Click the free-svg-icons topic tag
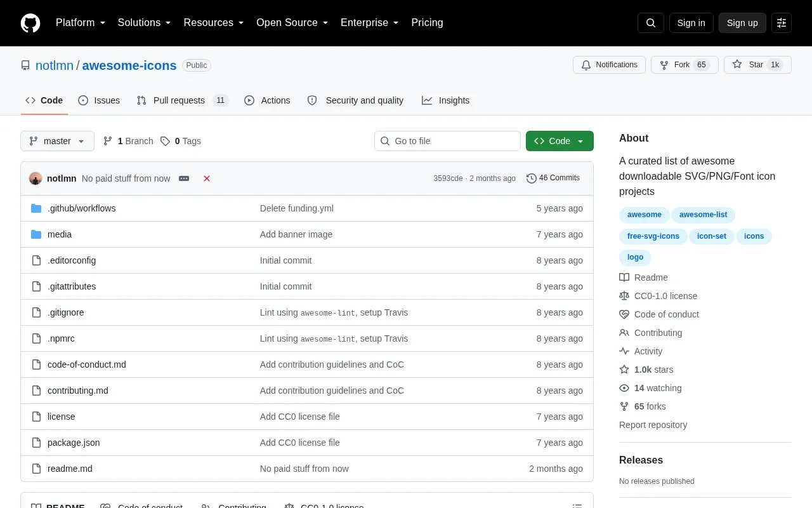 point(653,236)
